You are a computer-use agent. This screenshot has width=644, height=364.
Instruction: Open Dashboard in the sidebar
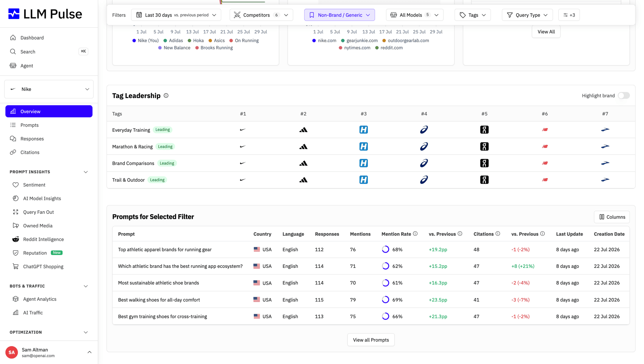pos(49,38)
